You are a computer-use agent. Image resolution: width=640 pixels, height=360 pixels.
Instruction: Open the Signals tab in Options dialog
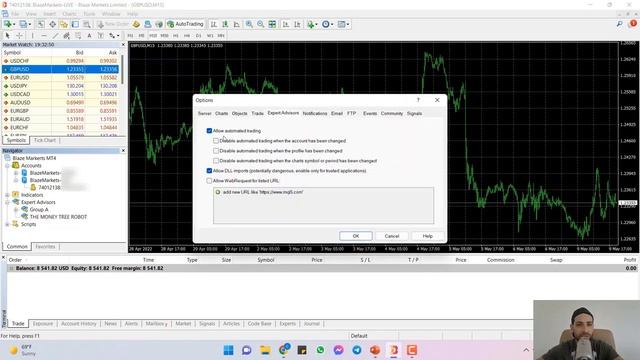(414, 113)
